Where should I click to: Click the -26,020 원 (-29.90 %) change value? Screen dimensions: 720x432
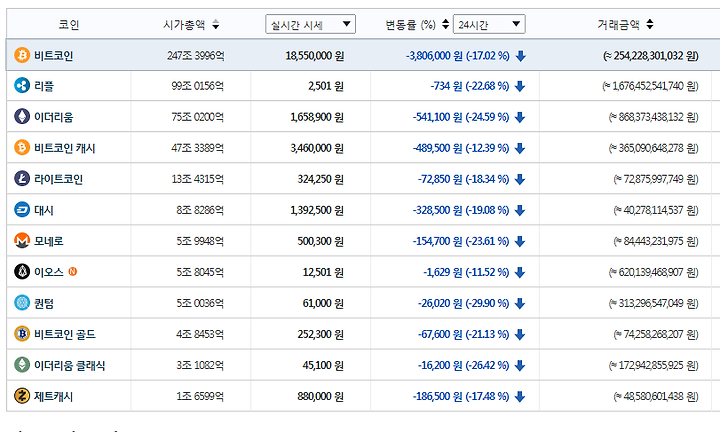tap(463, 303)
